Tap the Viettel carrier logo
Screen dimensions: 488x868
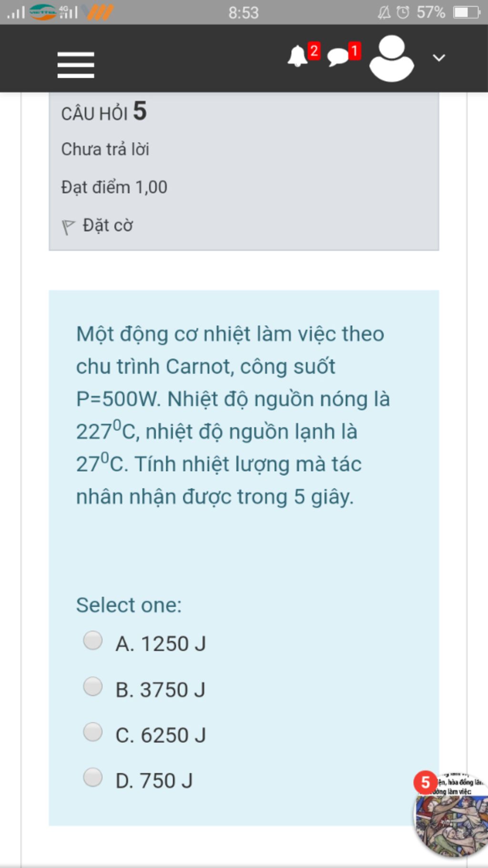[x=43, y=12]
